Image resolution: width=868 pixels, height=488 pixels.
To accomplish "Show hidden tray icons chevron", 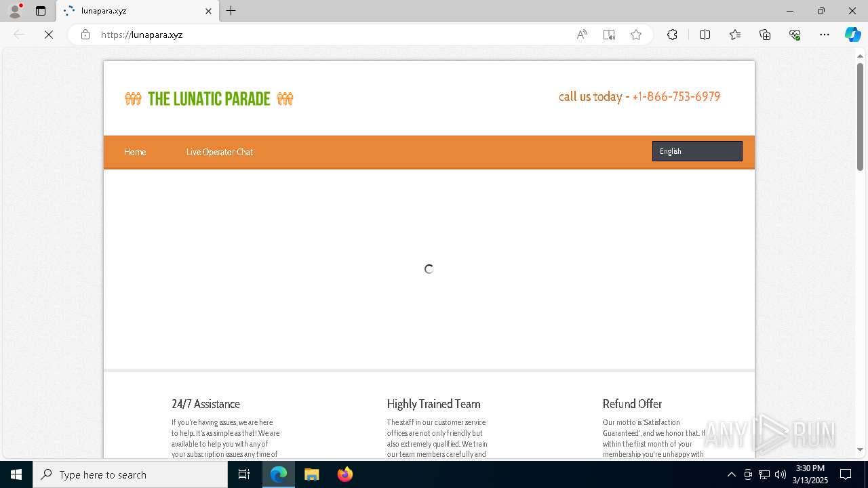I will point(731,474).
